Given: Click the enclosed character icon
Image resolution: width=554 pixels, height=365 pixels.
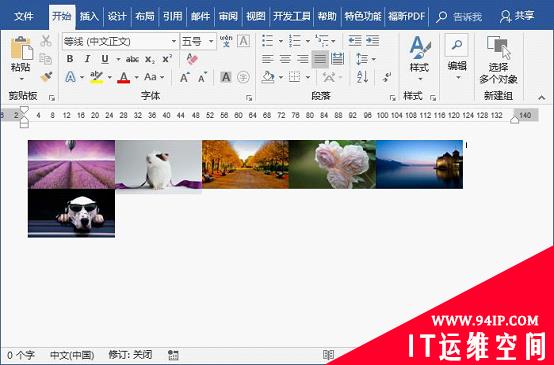Looking at the screenshot, I should tap(243, 77).
